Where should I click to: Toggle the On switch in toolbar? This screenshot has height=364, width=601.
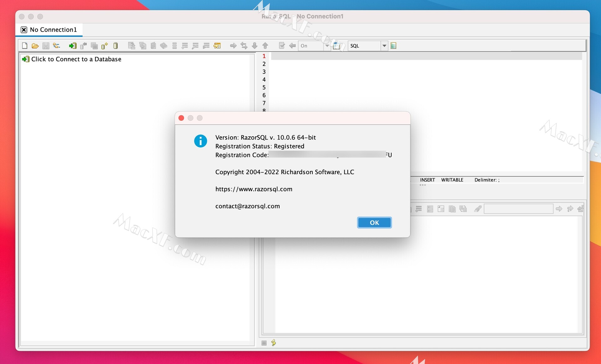pyautogui.click(x=312, y=45)
